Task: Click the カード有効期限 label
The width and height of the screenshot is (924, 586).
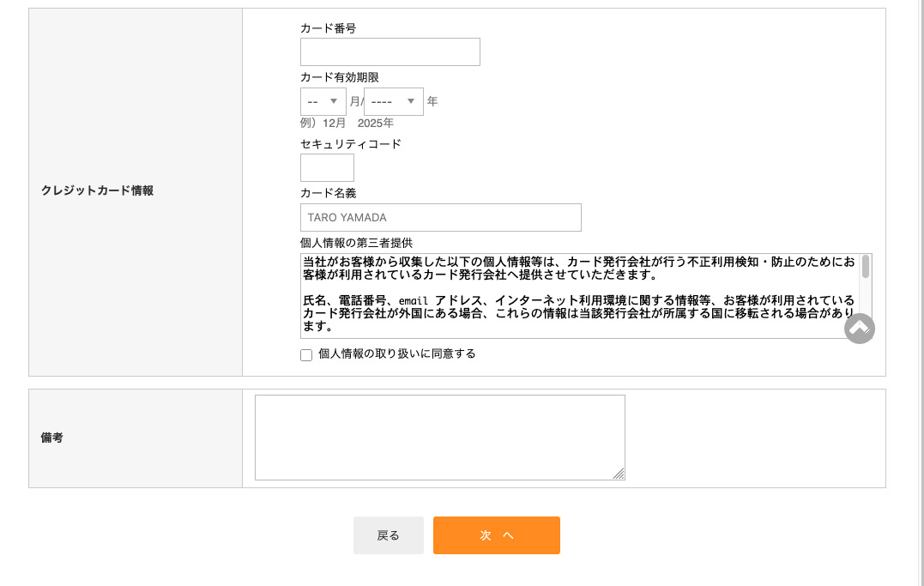Action: click(340, 77)
